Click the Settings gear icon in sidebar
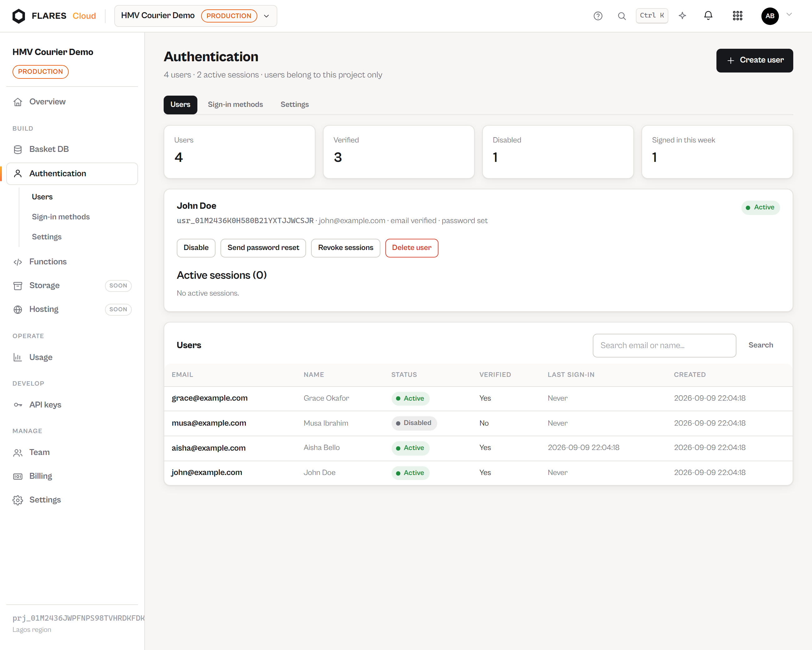Viewport: 812px width, 650px height. click(18, 500)
